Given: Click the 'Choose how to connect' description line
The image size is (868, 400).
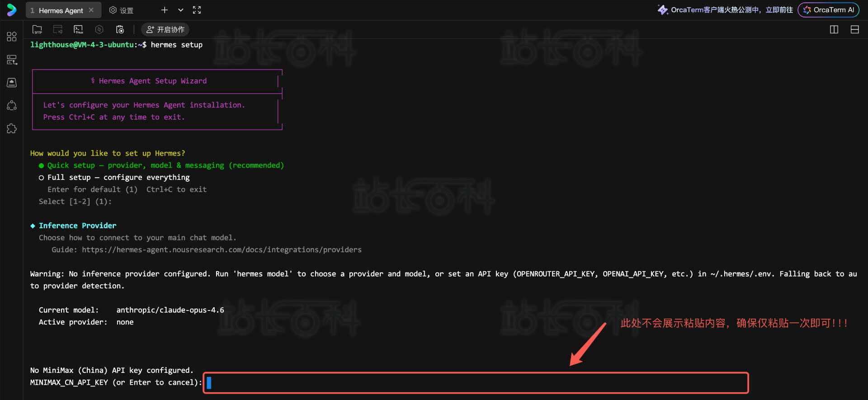Looking at the screenshot, I should (x=137, y=238).
